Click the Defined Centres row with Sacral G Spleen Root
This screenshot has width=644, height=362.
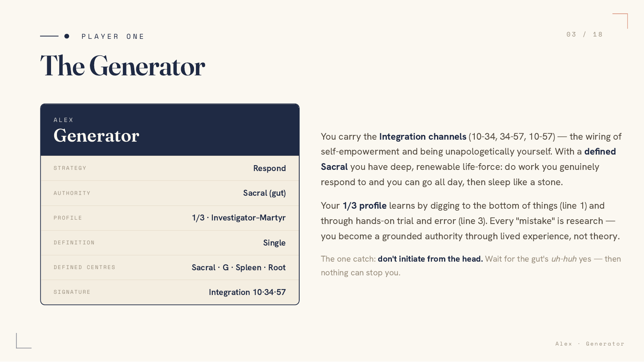tap(170, 267)
